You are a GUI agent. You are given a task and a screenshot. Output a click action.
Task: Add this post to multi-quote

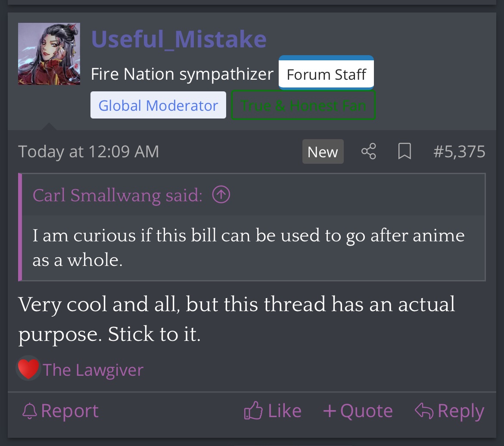point(358,411)
